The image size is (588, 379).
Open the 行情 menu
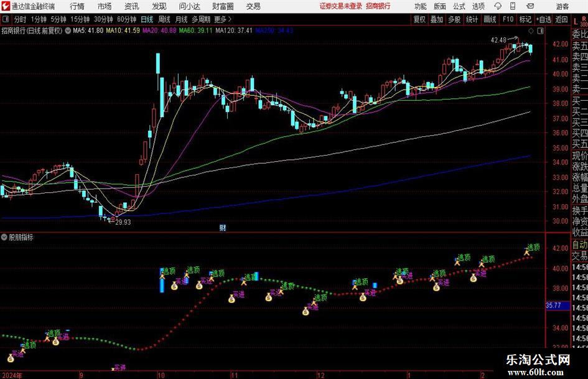[x=77, y=6]
